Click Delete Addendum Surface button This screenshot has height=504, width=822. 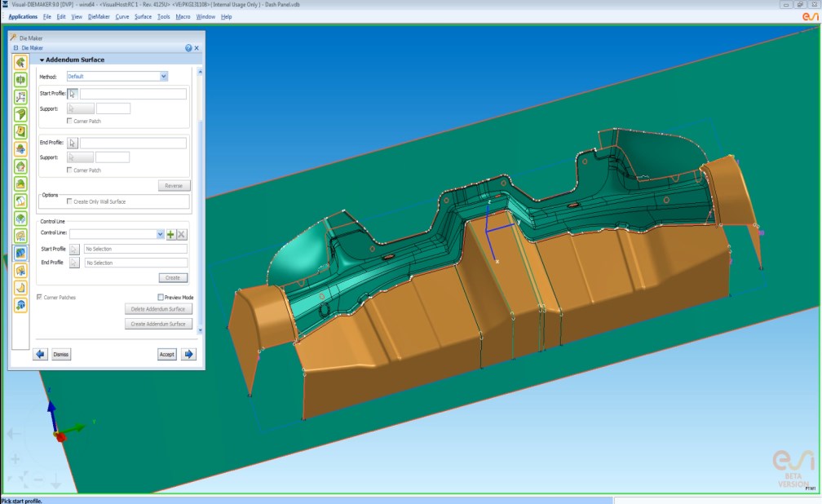158,309
